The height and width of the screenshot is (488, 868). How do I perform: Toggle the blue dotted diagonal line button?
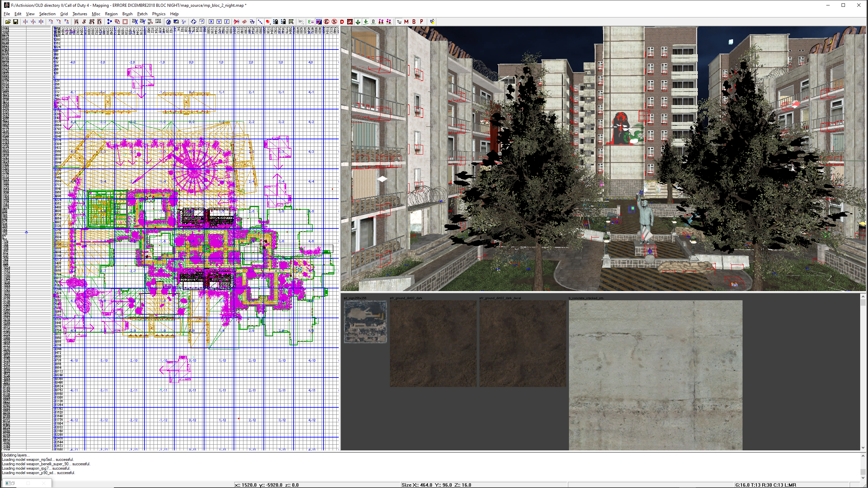260,22
